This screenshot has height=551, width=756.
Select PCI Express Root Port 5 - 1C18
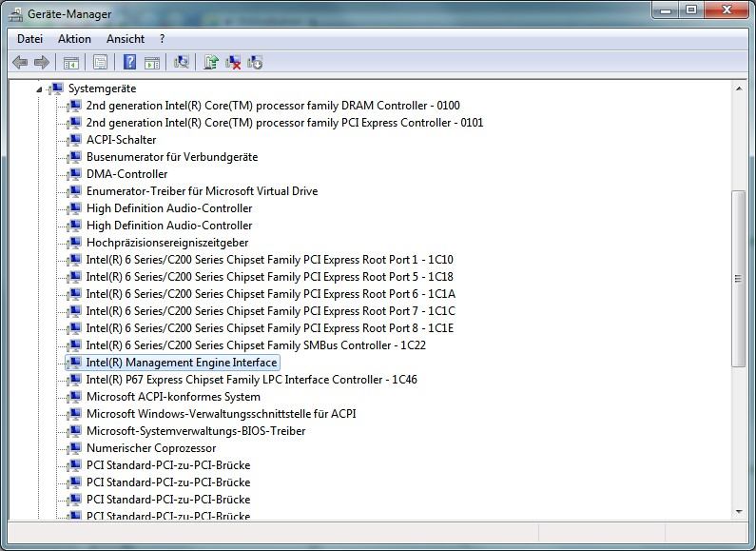point(269,277)
